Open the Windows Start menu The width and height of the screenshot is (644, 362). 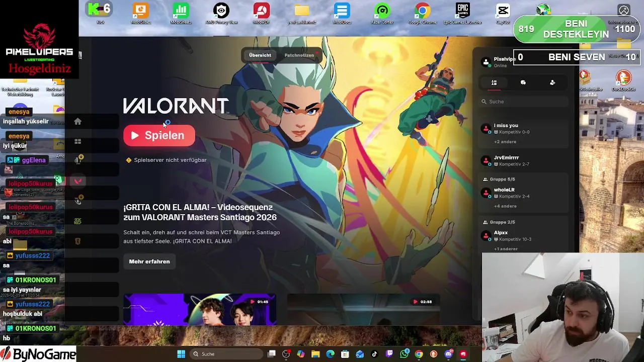(181, 354)
